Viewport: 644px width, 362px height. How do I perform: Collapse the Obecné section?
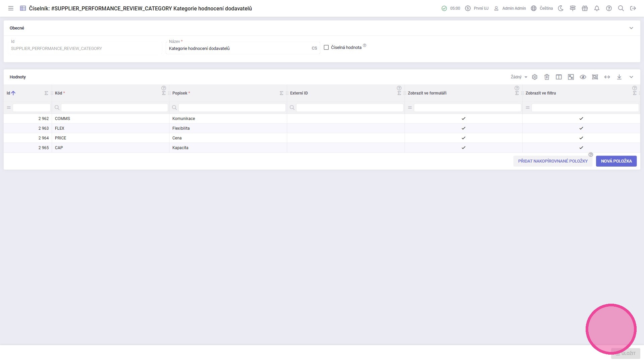coord(631,28)
